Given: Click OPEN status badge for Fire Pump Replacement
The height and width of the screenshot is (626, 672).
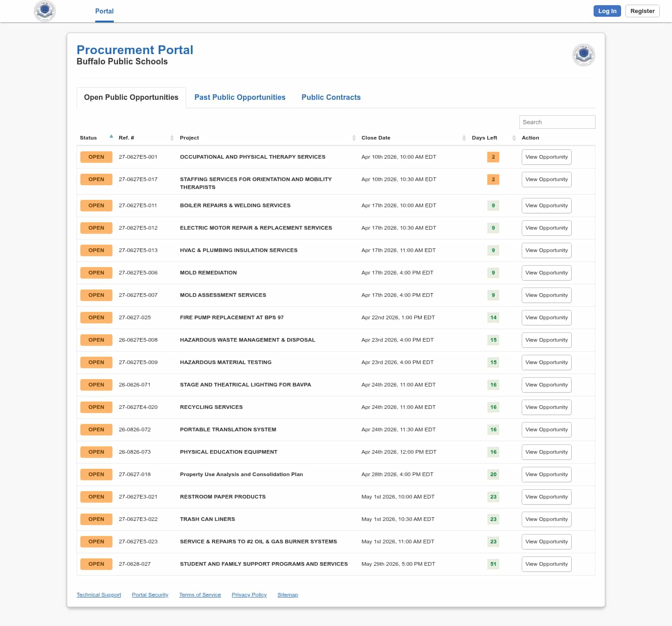Looking at the screenshot, I should click(x=96, y=317).
